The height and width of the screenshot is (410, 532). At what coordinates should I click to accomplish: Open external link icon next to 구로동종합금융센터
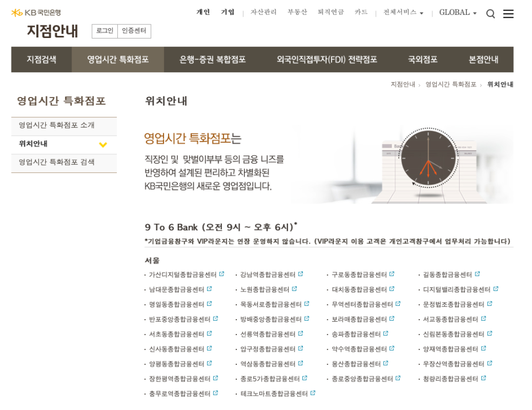tap(392, 274)
